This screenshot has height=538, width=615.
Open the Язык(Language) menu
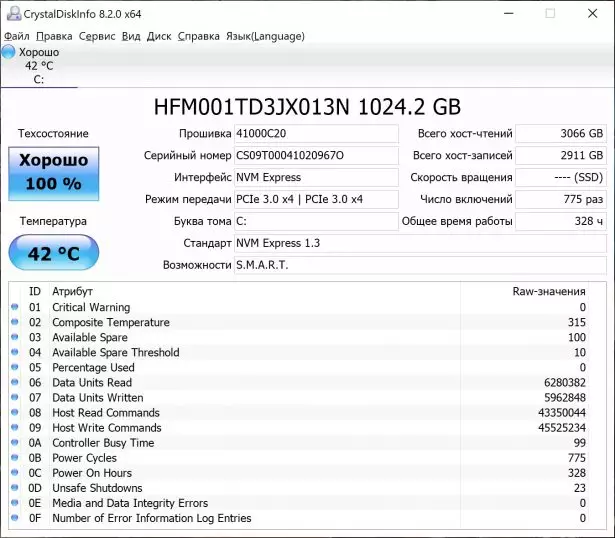[266, 36]
